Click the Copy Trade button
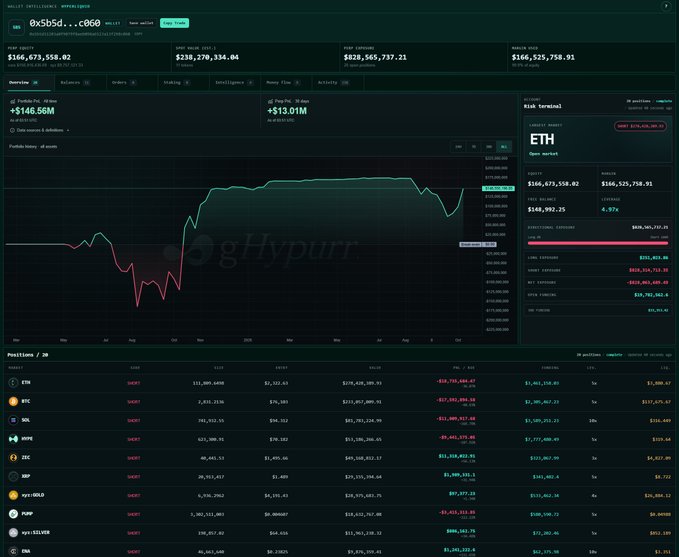This screenshot has width=679, height=557. 175,23
